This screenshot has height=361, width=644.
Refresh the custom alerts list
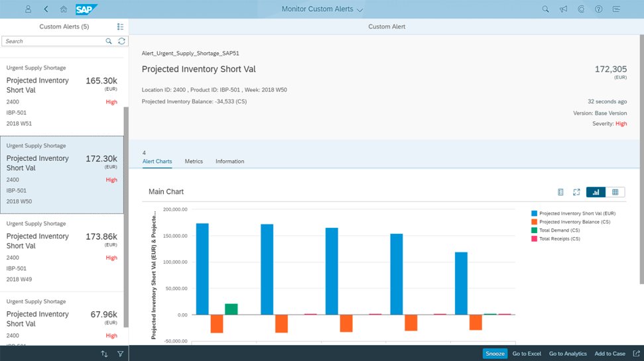click(121, 41)
